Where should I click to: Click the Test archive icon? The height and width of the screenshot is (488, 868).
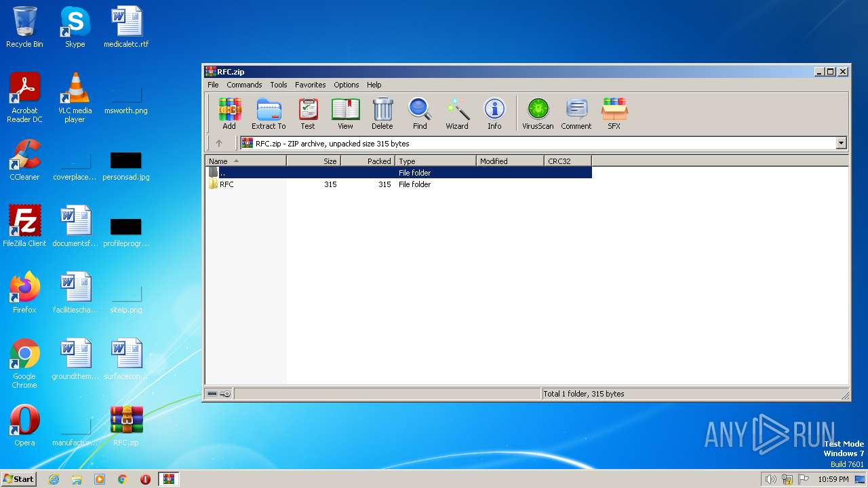click(308, 113)
